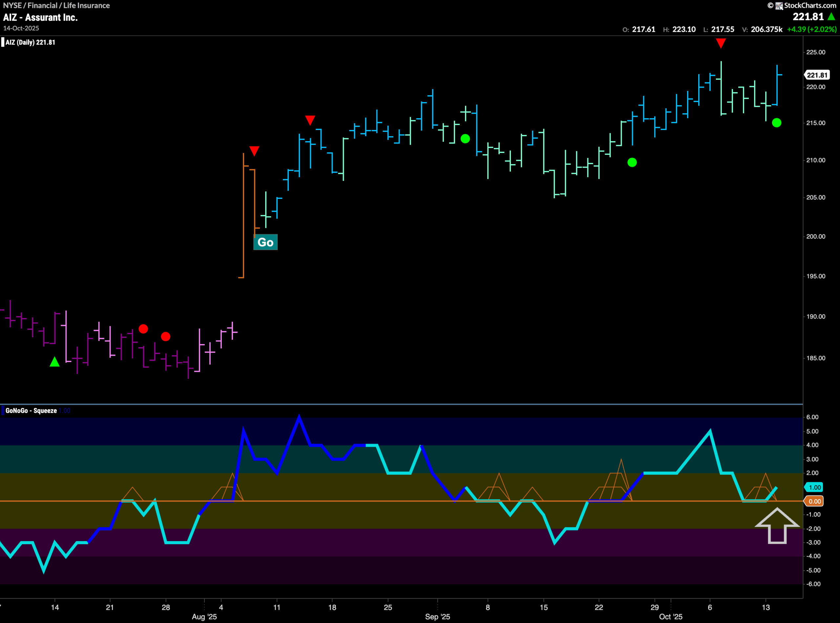Expand the 221.81 price tag on the axis
The height and width of the screenshot is (623, 840).
[x=816, y=75]
